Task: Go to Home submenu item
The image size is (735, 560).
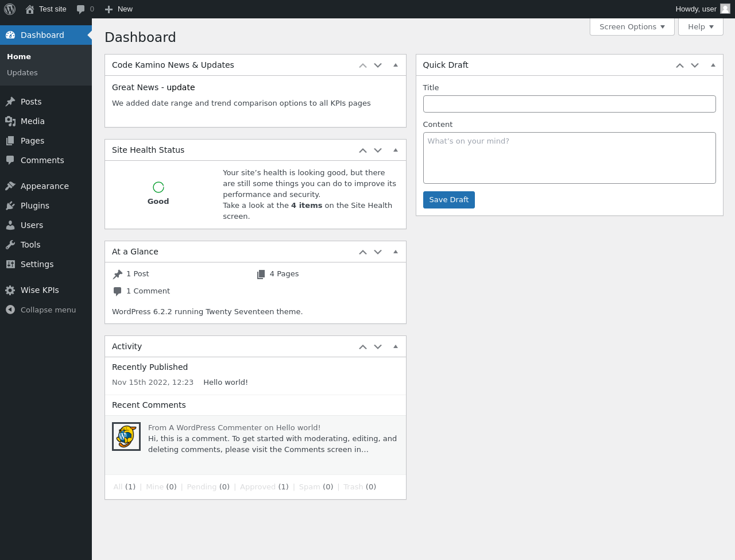Action: [x=19, y=57]
